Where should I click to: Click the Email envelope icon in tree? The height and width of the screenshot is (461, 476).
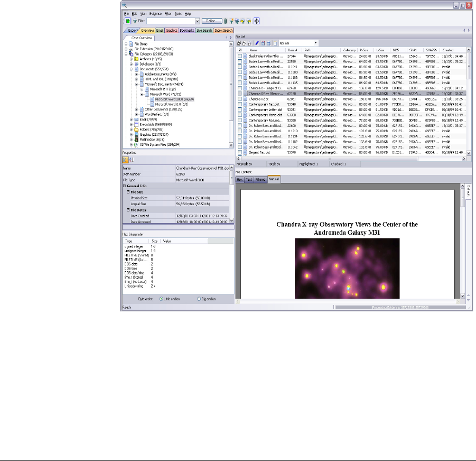(136, 119)
